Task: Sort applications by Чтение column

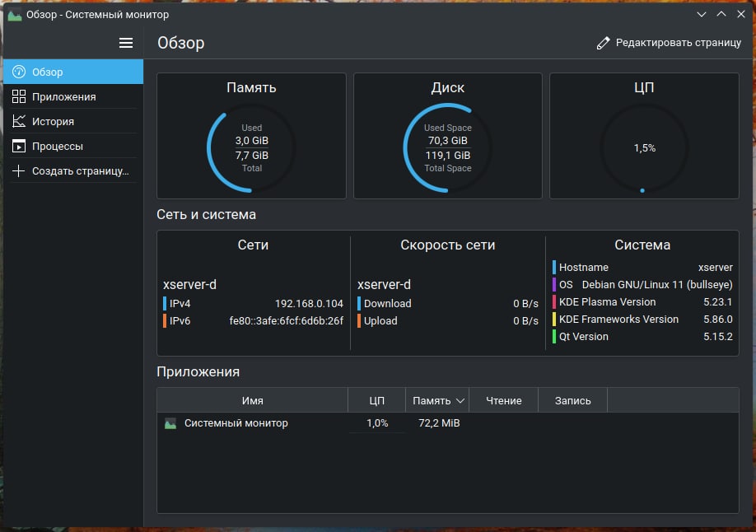Action: 503,400
